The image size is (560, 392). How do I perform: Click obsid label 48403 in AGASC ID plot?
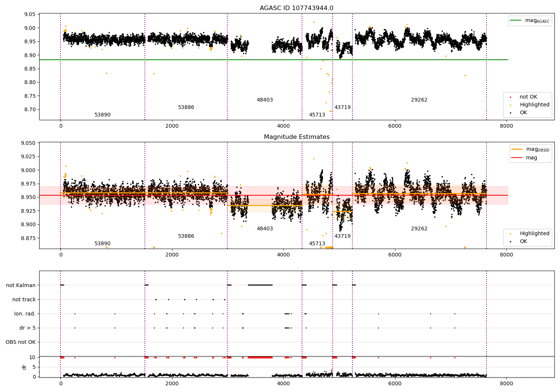tap(265, 100)
